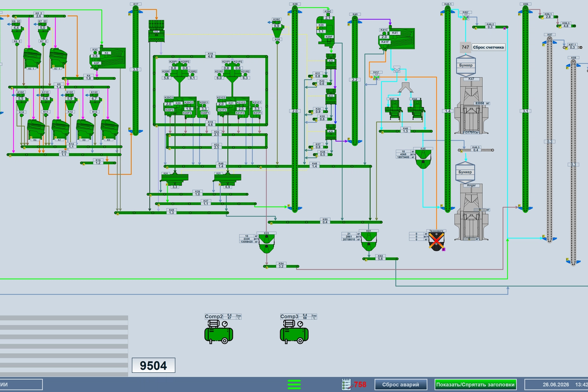This screenshot has width=588, height=392.
Task: Select the K30 machine unit
Action: (331, 62)
